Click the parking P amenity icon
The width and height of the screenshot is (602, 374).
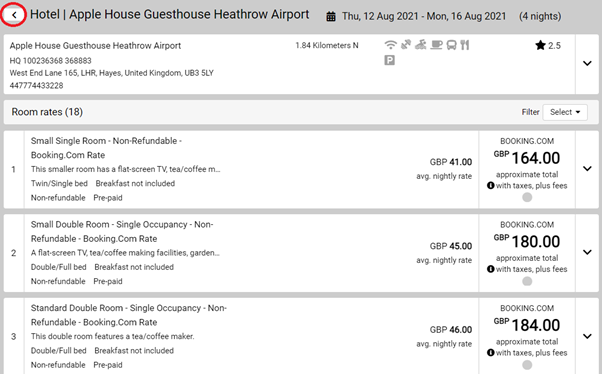click(389, 60)
